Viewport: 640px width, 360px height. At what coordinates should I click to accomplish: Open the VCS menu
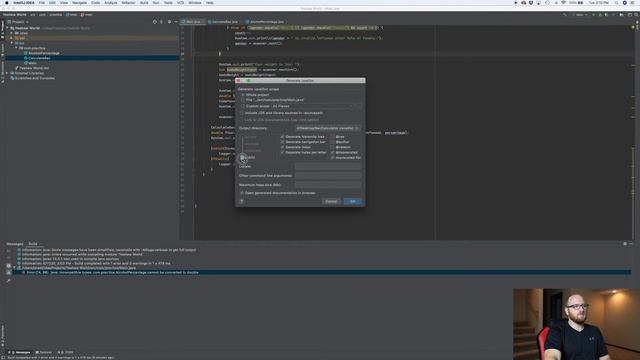(180, 3)
